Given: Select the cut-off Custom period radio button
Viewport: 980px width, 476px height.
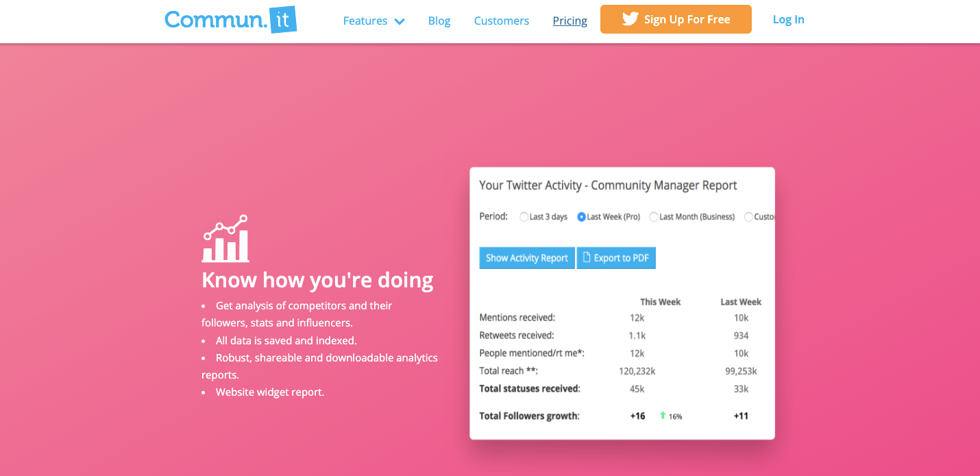Looking at the screenshot, I should point(748,217).
